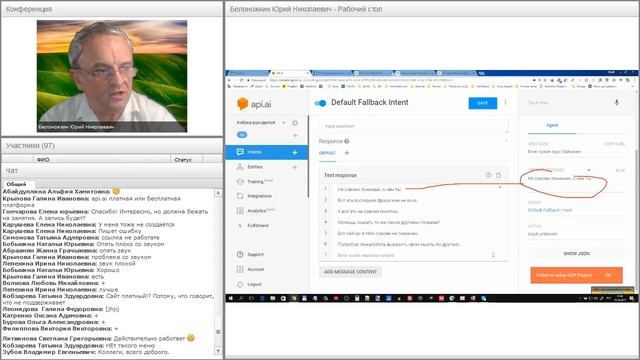Click the Windows taskbar search icon

point(241,298)
